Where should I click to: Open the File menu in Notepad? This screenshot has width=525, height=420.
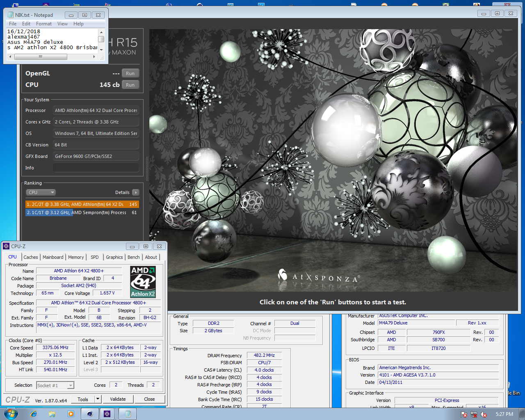[13, 24]
